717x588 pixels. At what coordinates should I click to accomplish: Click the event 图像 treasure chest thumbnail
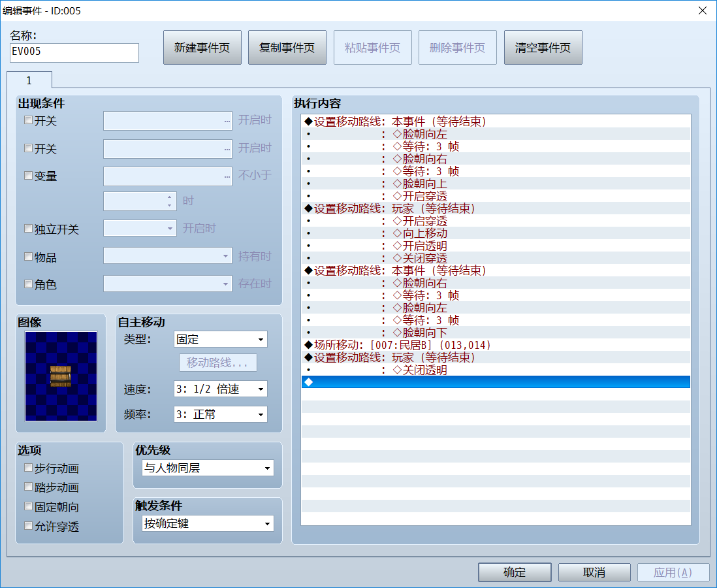61,376
